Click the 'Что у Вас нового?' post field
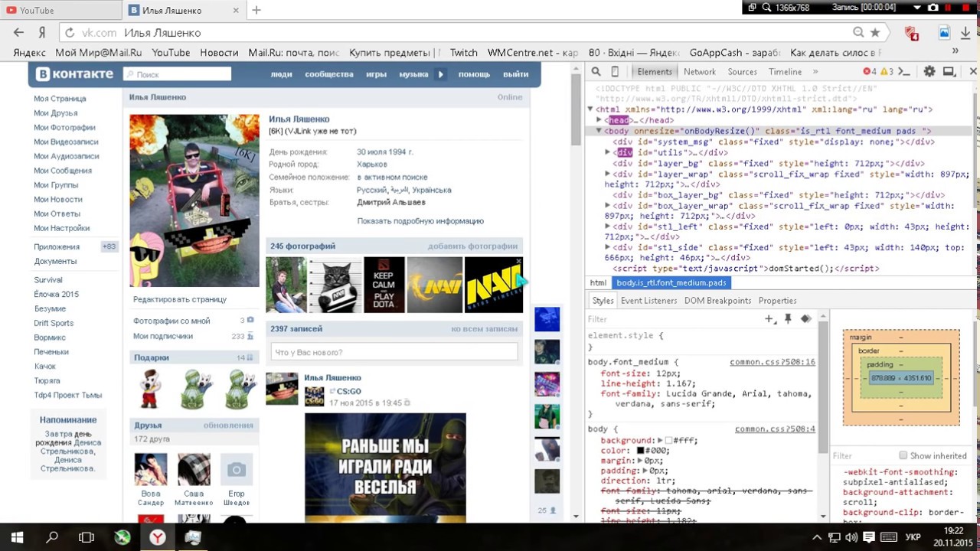The width and height of the screenshot is (980, 551). [394, 352]
